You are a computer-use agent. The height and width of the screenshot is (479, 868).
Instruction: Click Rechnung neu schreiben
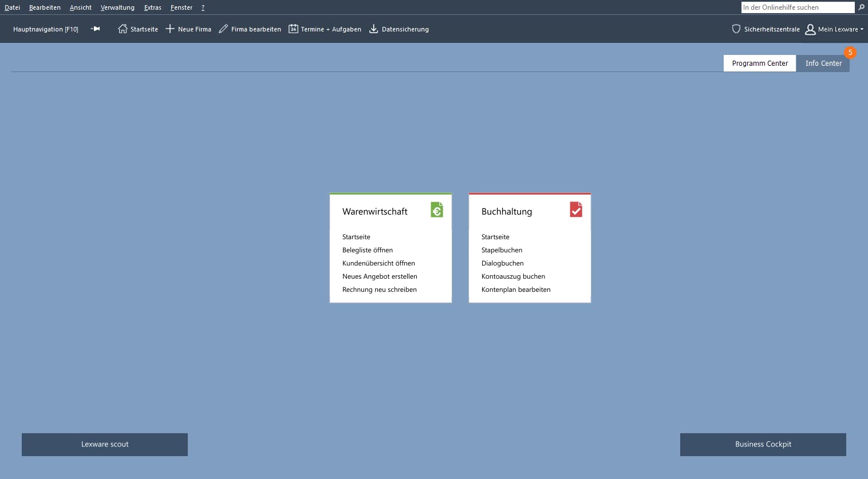380,290
